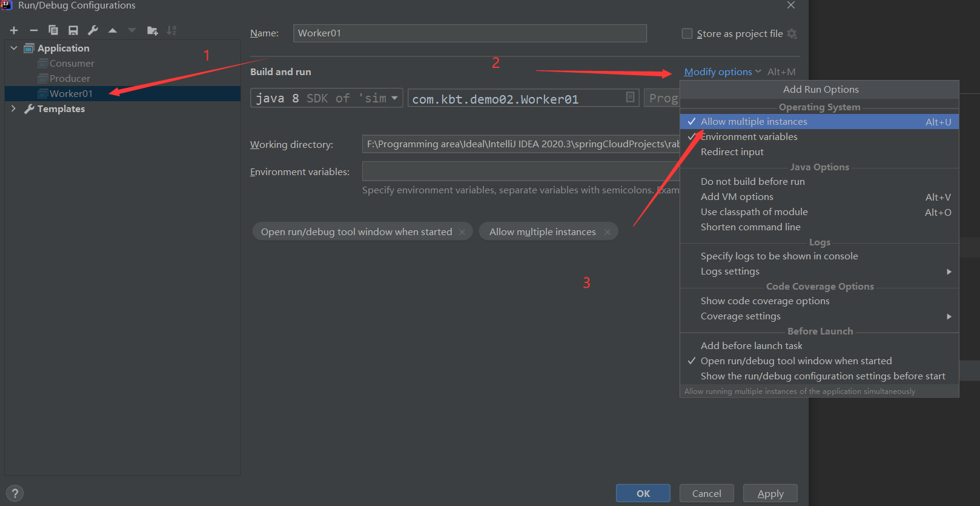Open Logs settings submenu
The height and width of the screenshot is (506, 980).
730,271
